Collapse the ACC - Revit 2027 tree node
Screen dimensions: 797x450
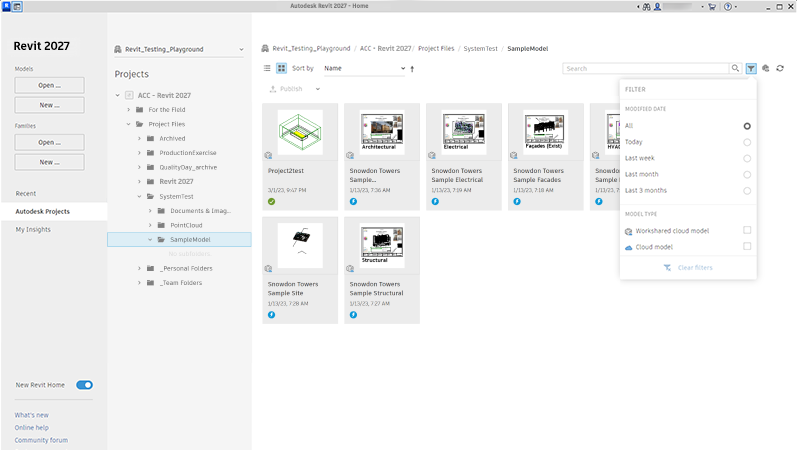(x=117, y=95)
